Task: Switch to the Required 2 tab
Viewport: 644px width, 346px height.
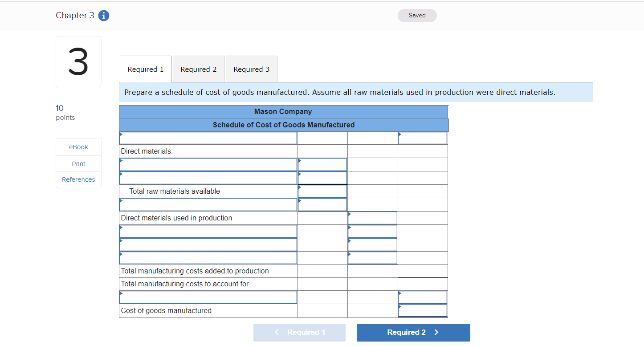Action: 198,69
